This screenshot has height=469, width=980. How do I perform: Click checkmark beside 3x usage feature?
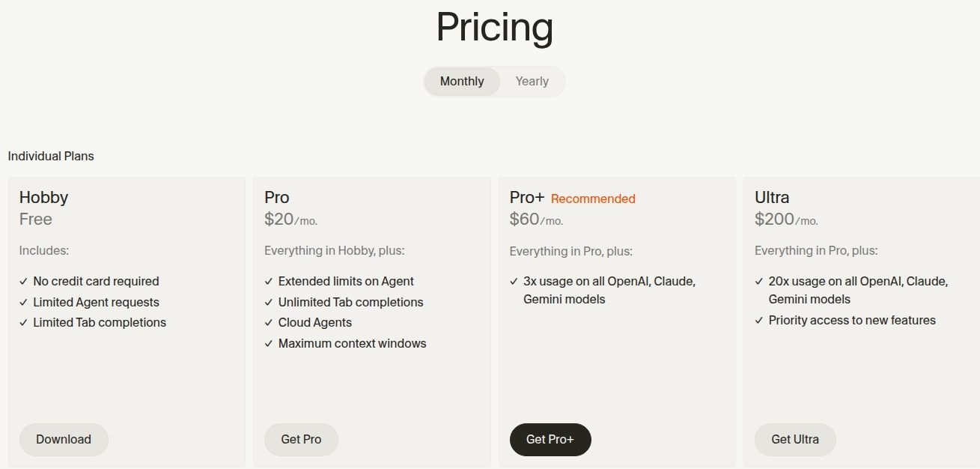tap(514, 282)
